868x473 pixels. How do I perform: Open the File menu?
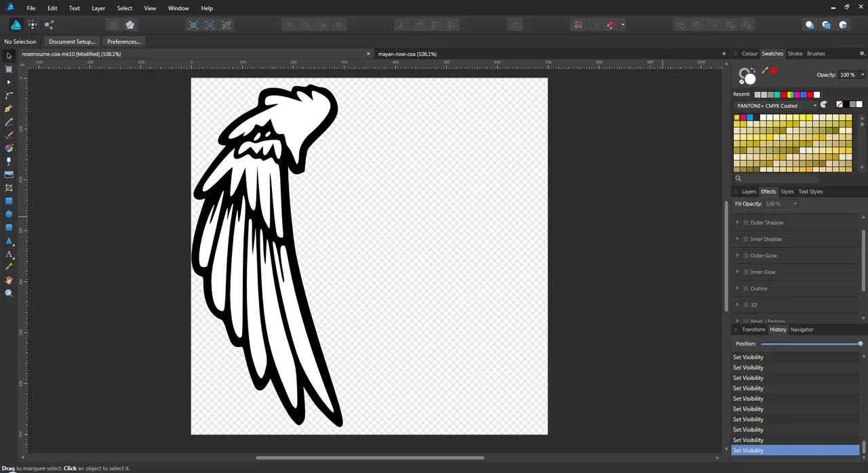point(31,8)
